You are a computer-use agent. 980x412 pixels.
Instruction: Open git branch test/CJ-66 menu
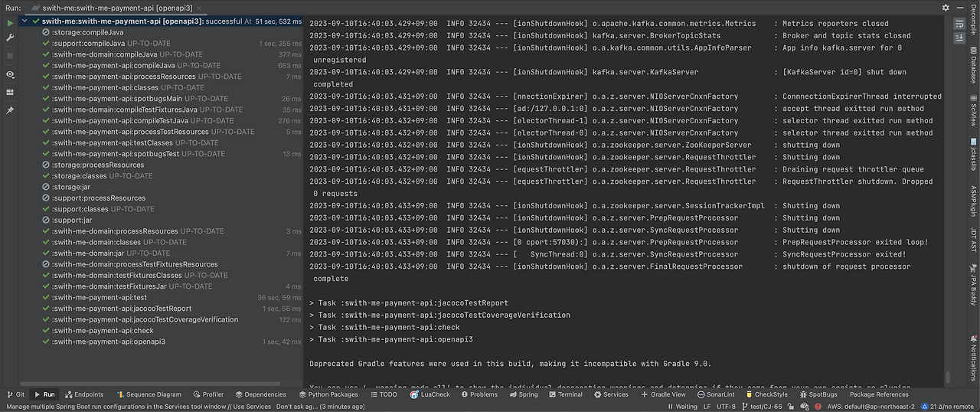point(763,407)
